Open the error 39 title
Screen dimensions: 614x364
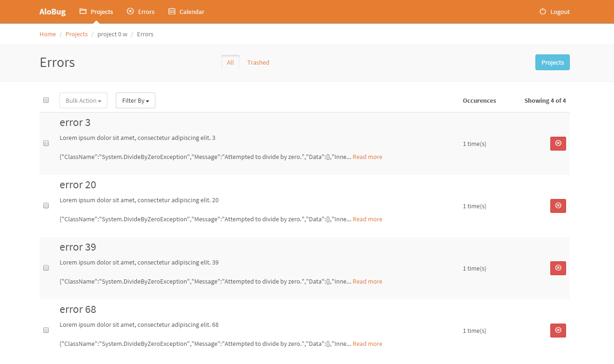(78, 247)
